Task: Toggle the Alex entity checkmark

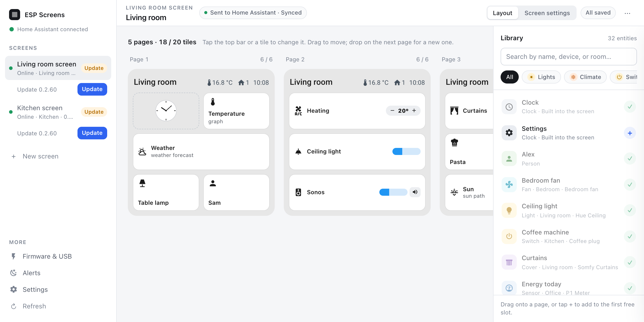Action: (630, 159)
